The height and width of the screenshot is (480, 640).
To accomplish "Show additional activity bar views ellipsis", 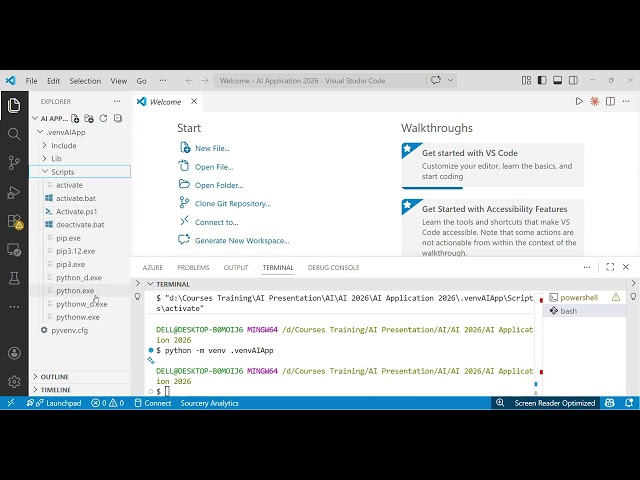I will click(14, 307).
